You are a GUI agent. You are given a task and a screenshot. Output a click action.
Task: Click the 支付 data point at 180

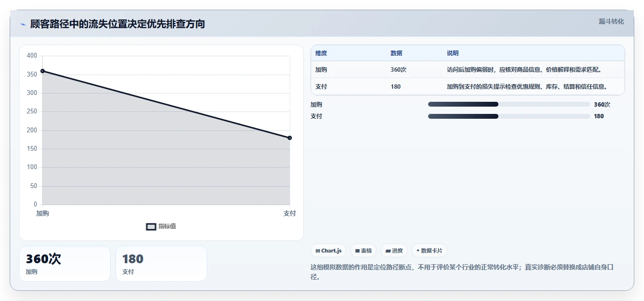(290, 138)
